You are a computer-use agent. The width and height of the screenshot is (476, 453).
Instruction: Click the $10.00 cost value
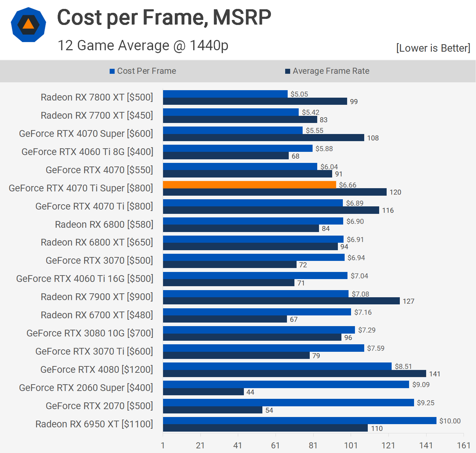pos(450,421)
